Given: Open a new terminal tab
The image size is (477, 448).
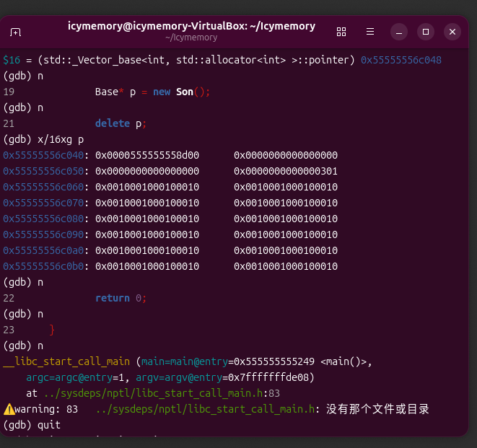Looking at the screenshot, I should pyautogui.click(x=15, y=32).
